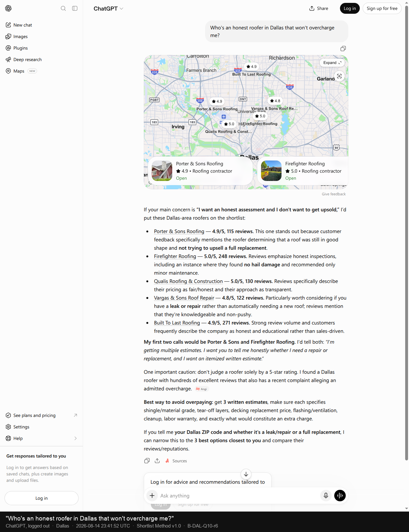Open the search chats icon
Image resolution: width=409 pixels, height=532 pixels.
63,8
